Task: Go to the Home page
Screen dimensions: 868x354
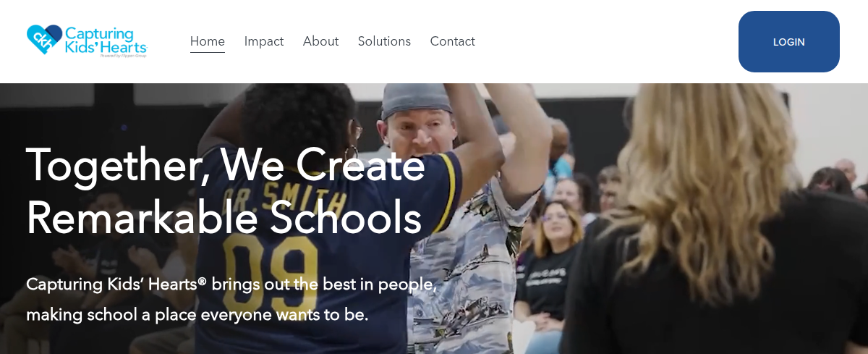Action: [x=208, y=41]
